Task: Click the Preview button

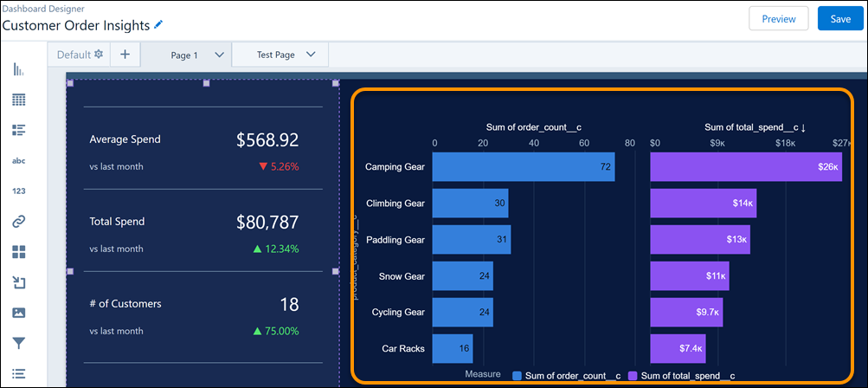Action: [x=779, y=19]
